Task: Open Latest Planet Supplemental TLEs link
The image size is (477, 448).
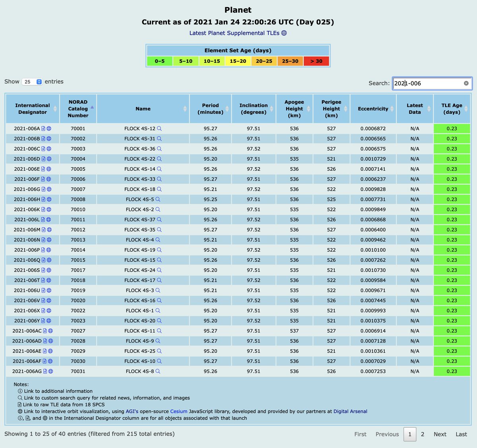Action: [235, 33]
